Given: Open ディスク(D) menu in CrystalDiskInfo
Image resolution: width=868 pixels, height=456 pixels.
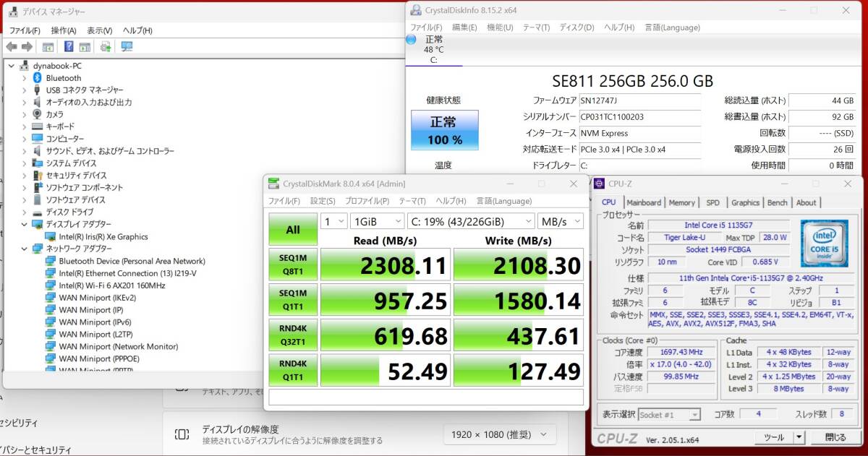Looking at the screenshot, I should click(576, 27).
